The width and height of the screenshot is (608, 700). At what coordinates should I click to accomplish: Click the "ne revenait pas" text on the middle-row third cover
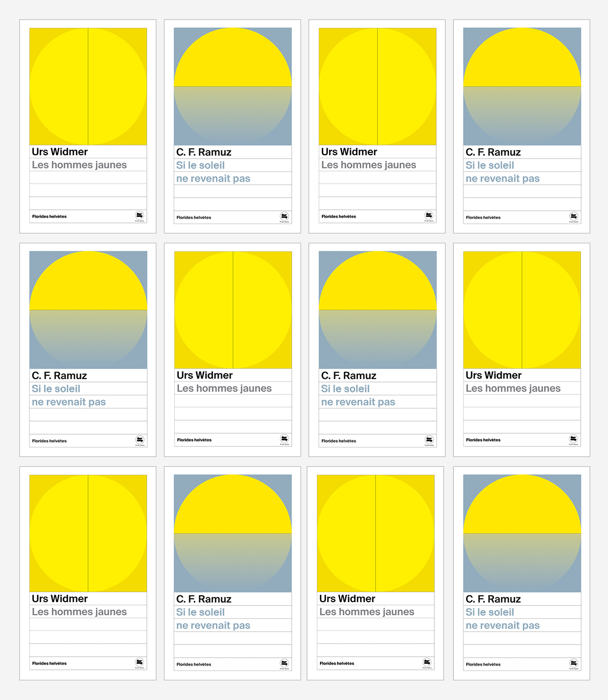click(x=358, y=402)
